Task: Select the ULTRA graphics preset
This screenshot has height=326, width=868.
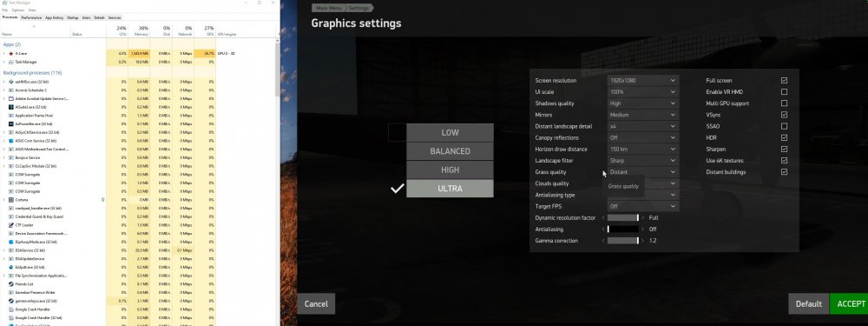Action: 450,189
